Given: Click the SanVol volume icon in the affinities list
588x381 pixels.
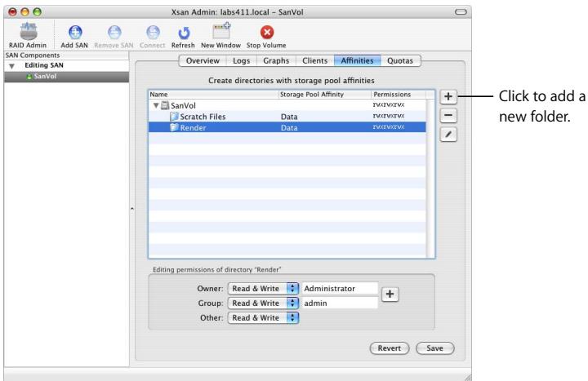Looking at the screenshot, I should pos(165,105).
